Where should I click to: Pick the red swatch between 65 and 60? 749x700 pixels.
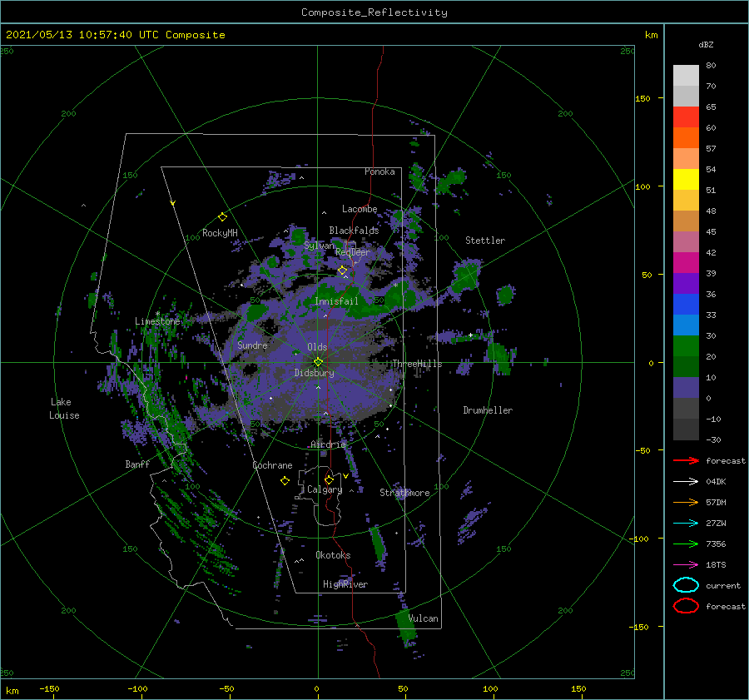coord(686,117)
